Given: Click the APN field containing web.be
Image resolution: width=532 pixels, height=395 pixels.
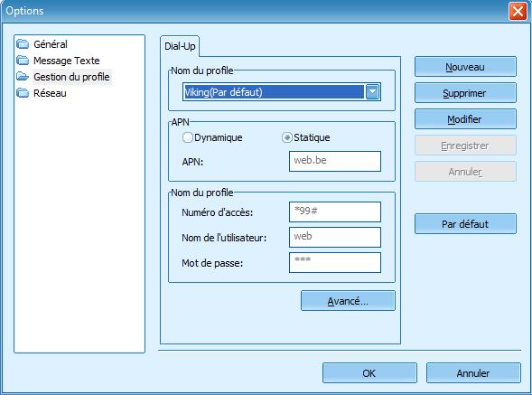Looking at the screenshot, I should pos(335,161).
